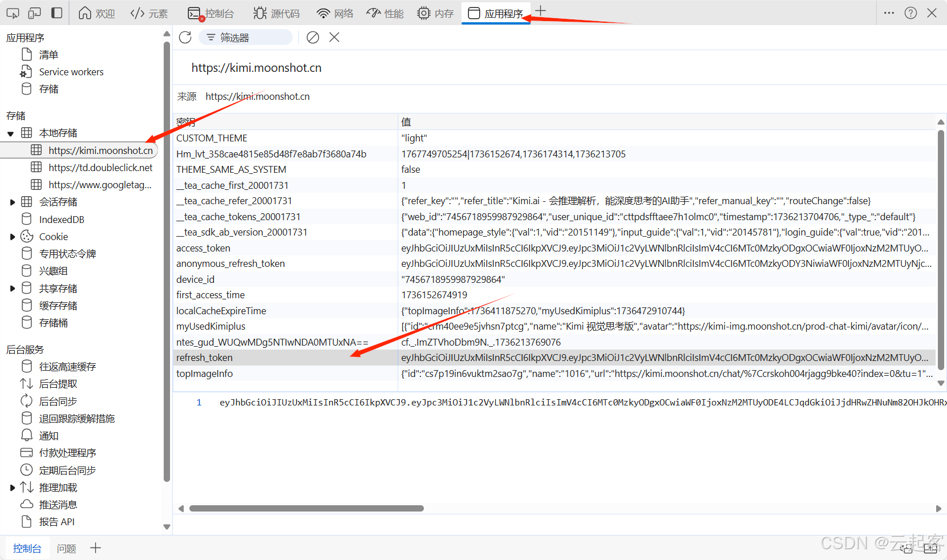The width and height of the screenshot is (947, 560).
Task: Select the anonymous_refresh_token key row
Action: pos(554,263)
